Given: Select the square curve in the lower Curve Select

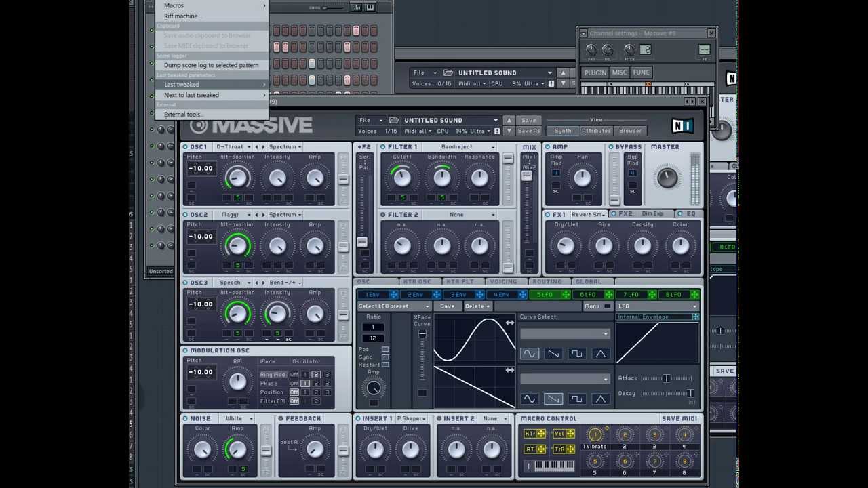Looking at the screenshot, I should [577, 399].
